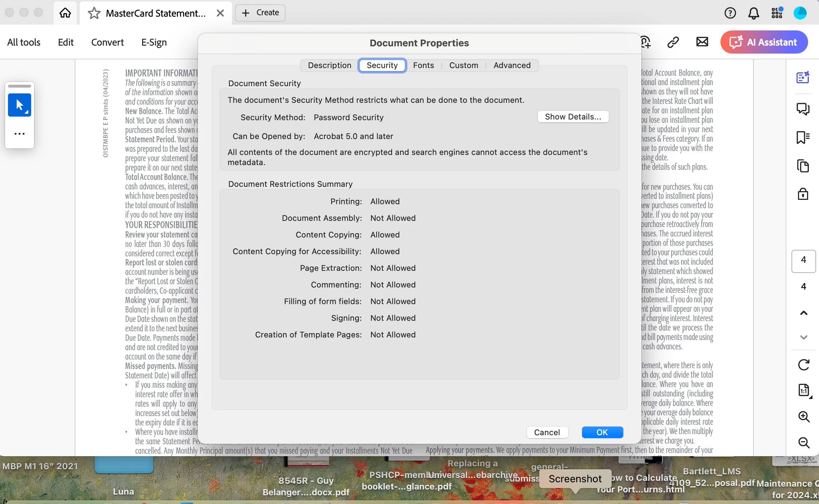The width and height of the screenshot is (819, 504).
Task: Go to next page with down chevron
Action: click(x=803, y=337)
